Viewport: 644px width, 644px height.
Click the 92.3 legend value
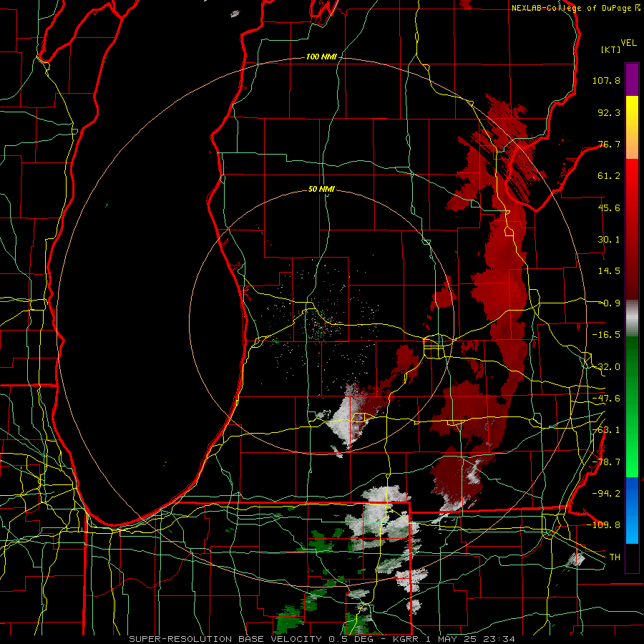[x=609, y=112]
